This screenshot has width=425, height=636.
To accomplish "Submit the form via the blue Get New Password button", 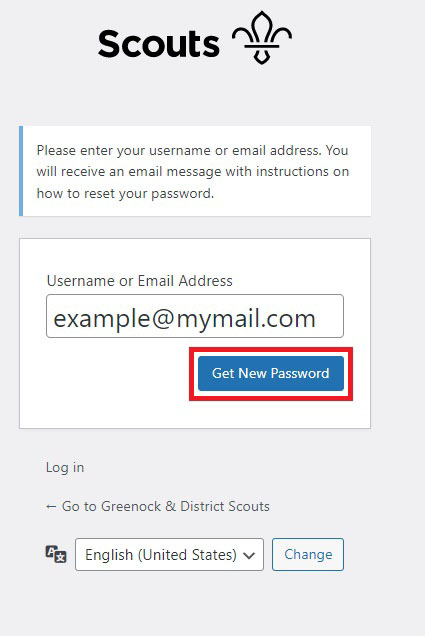I will [x=271, y=373].
